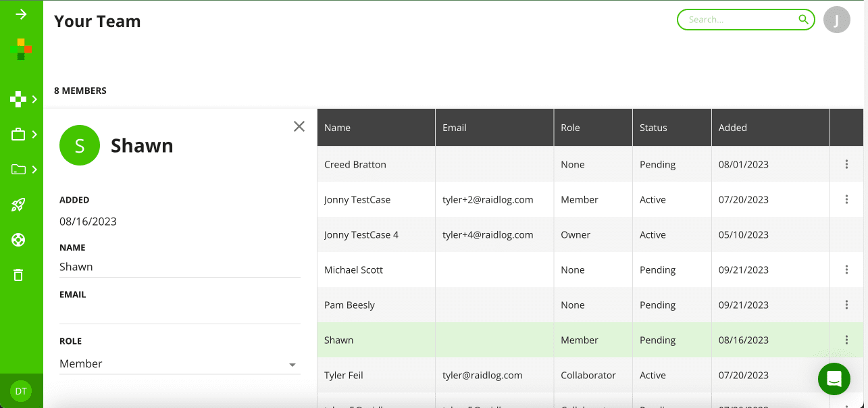Click the green S avatar circle
Screen dimensions: 868x408
(80, 145)
